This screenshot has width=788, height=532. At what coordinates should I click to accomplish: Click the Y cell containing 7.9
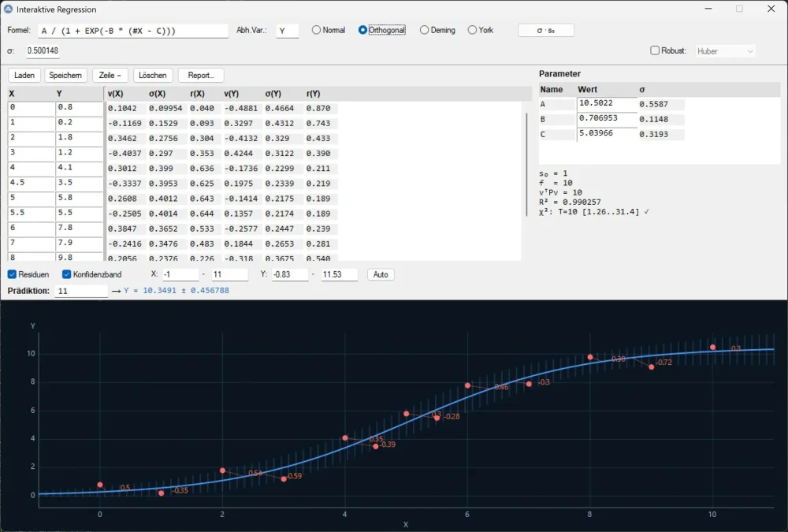tap(79, 244)
